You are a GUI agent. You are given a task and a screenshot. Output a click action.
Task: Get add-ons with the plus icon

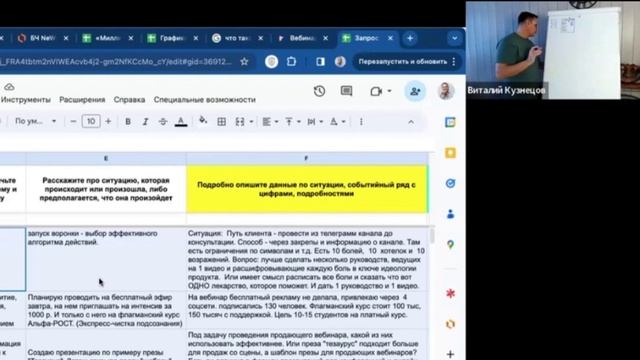click(x=450, y=353)
